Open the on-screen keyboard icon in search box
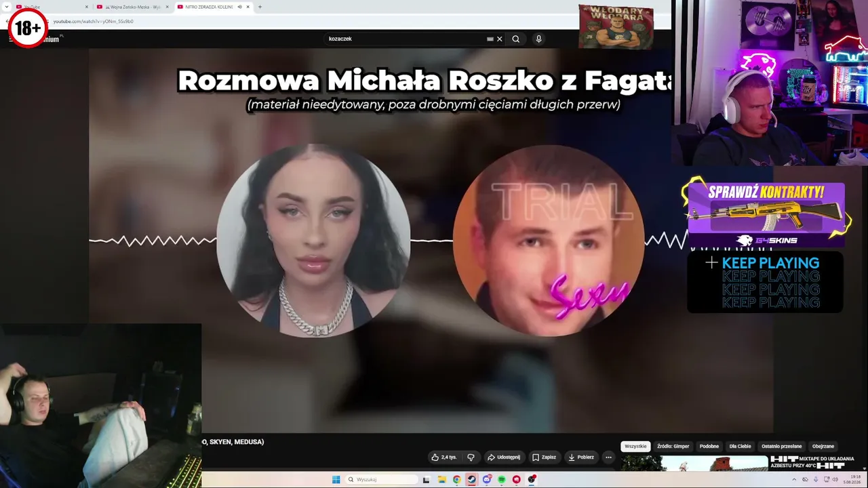Screen dimensions: 868x488 click(490, 39)
